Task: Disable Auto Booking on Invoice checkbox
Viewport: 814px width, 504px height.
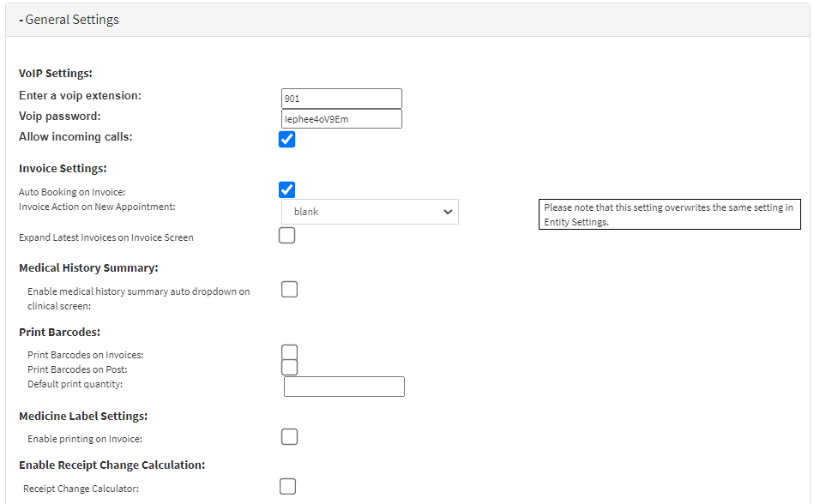Action: pyautogui.click(x=287, y=190)
